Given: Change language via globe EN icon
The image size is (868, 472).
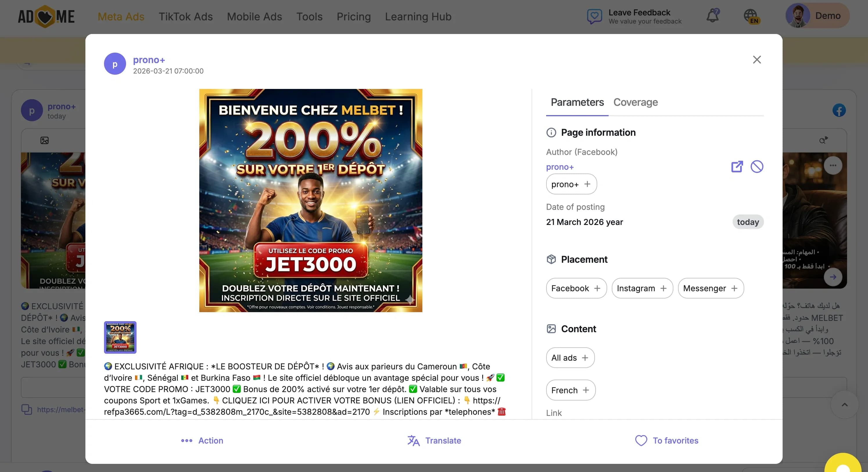Looking at the screenshot, I should click(x=751, y=16).
